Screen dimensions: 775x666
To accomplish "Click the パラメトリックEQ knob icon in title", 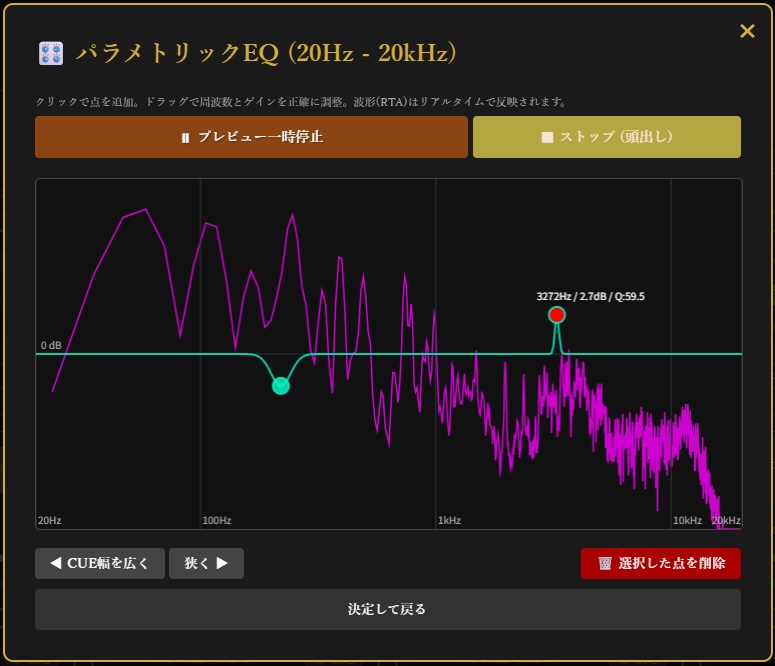I will 51,53.
